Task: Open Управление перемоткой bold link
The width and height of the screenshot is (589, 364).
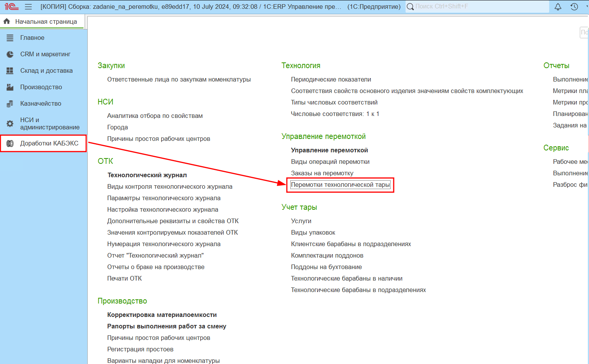Action: [329, 150]
